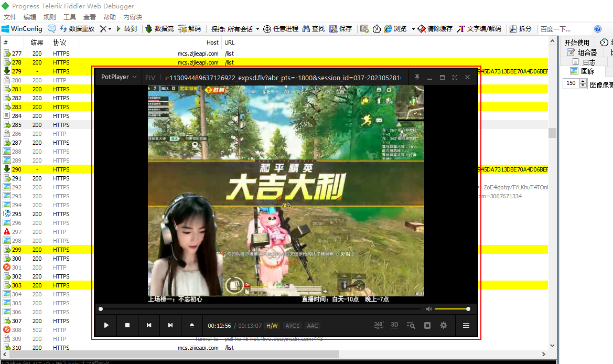This screenshot has width=613, height=364.
Task: Click the PotPlayer volume slider
Action: click(452, 309)
